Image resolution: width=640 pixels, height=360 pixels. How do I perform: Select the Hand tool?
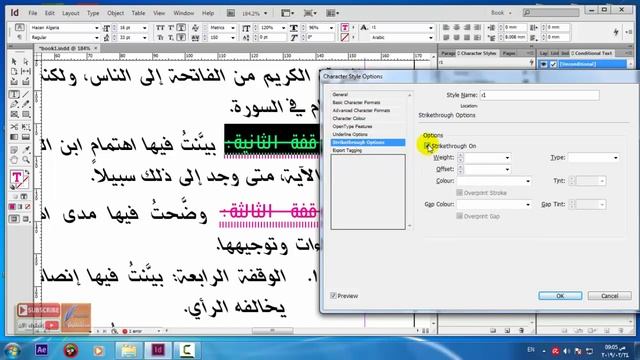pyautogui.click(x=14, y=160)
